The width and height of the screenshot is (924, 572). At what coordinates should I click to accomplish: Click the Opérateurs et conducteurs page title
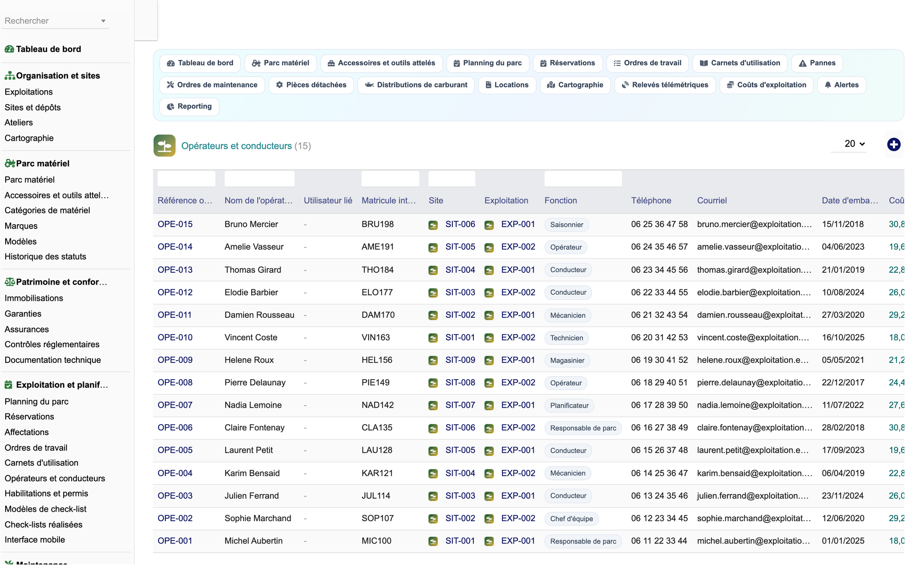pyautogui.click(x=236, y=146)
